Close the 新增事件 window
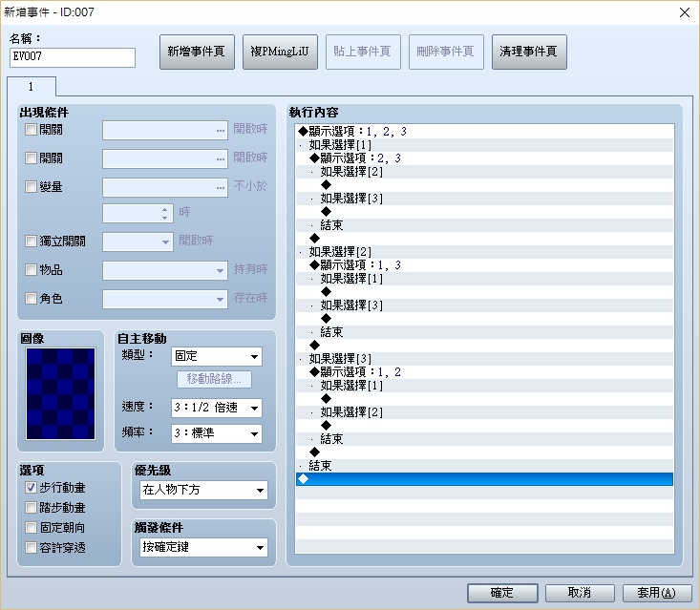Image resolution: width=700 pixels, height=610 pixels. point(685,12)
